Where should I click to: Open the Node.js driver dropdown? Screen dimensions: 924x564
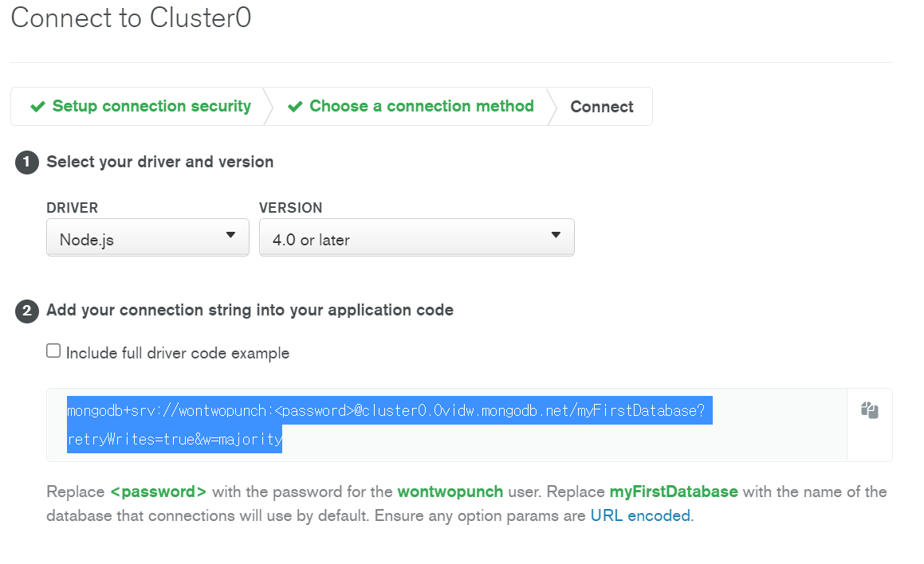(148, 237)
